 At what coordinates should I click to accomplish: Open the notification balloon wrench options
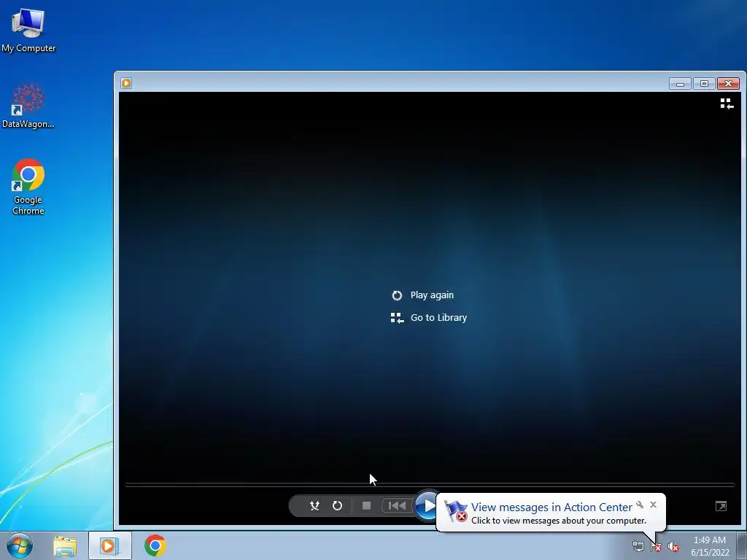(640, 505)
